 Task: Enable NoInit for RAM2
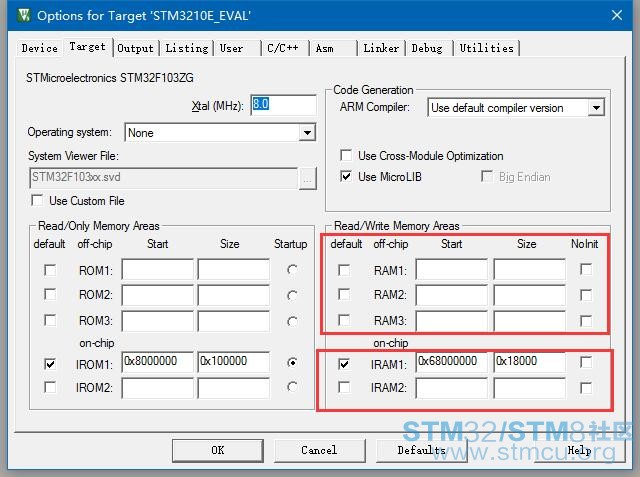pyautogui.click(x=586, y=295)
